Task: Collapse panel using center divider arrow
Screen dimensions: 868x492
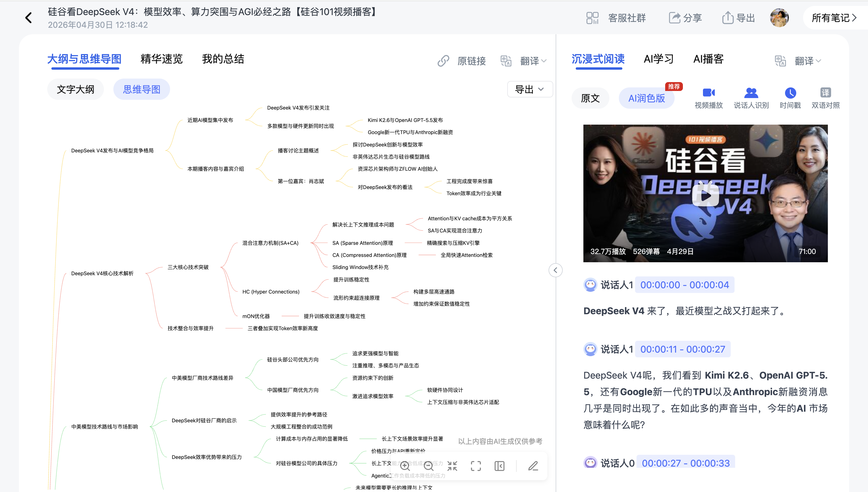Action: (555, 270)
